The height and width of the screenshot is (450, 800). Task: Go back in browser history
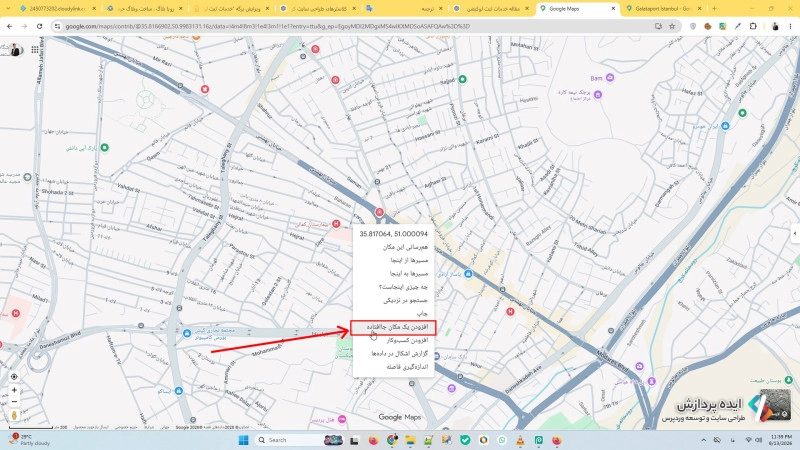pyautogui.click(x=10, y=26)
